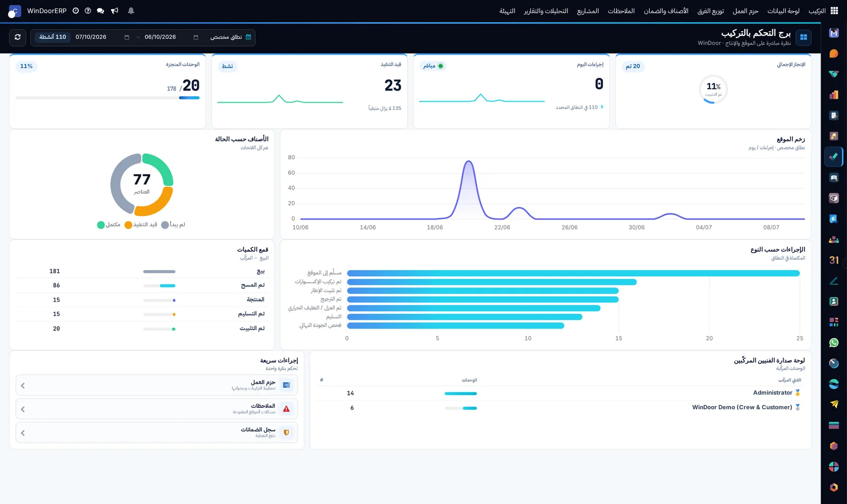This screenshot has height=504, width=847.
Task: Click the blue dashboard grid icon button
Action: 804,37
